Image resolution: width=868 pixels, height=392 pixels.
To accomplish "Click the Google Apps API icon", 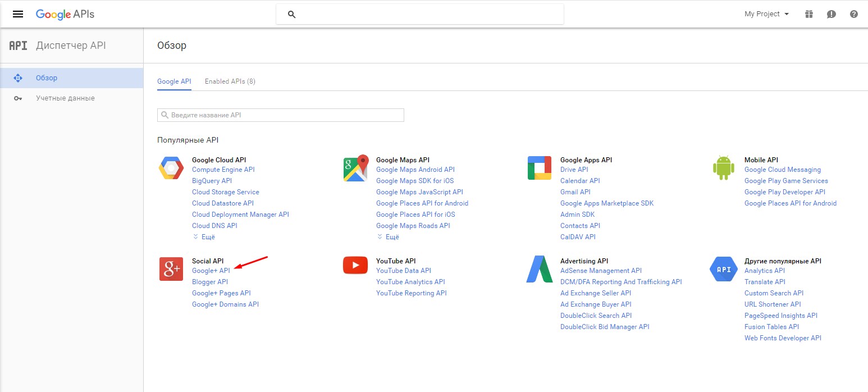I will pyautogui.click(x=540, y=168).
